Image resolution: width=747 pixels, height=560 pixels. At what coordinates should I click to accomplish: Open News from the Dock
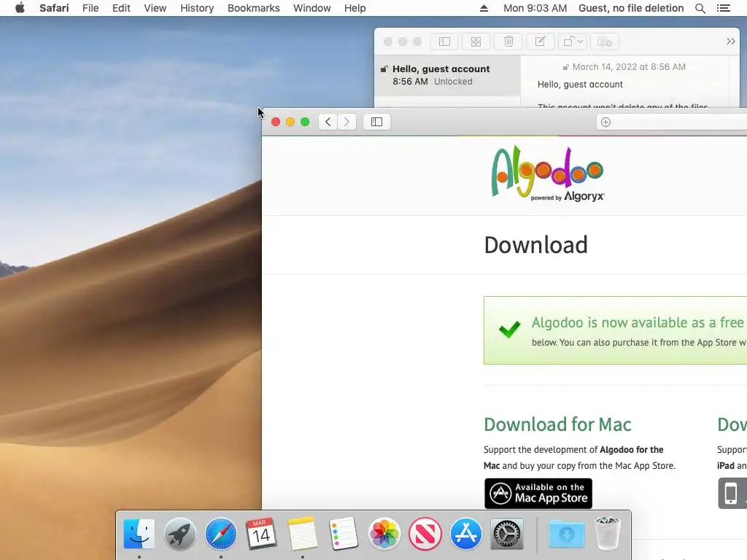coord(425,534)
